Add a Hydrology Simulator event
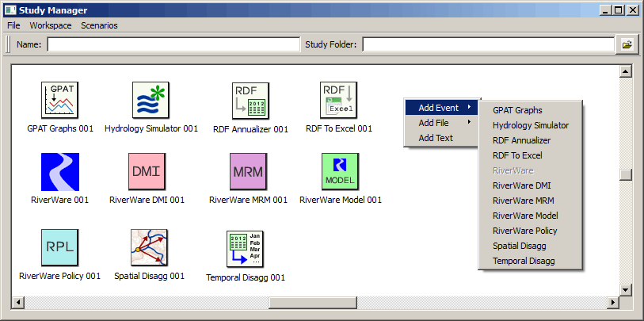The height and width of the screenshot is (321, 644). click(530, 125)
